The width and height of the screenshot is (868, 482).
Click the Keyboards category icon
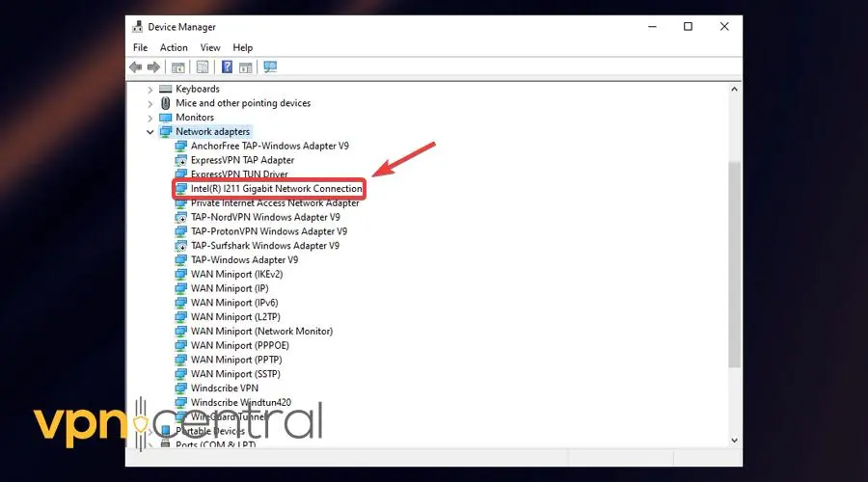(166, 89)
